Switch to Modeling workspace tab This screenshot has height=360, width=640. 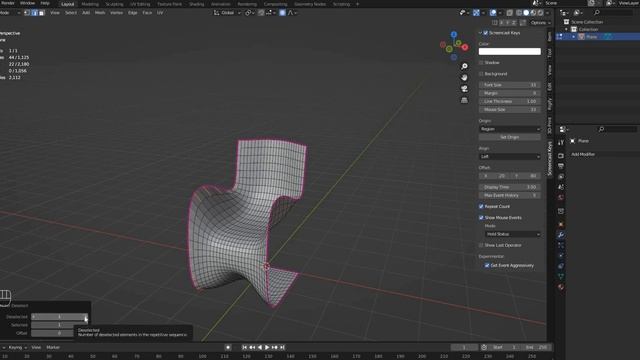(90, 4)
